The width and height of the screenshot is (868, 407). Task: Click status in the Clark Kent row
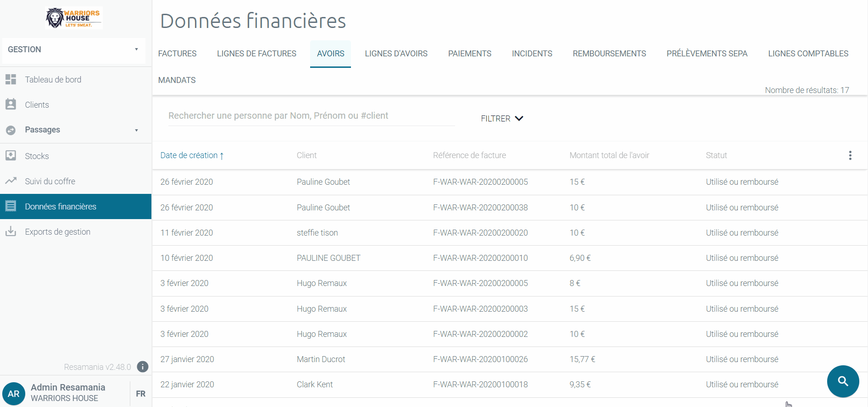pyautogui.click(x=742, y=385)
